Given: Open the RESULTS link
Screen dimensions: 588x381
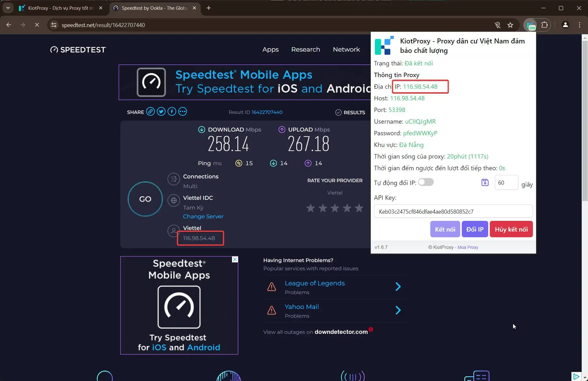Looking at the screenshot, I should pos(350,112).
